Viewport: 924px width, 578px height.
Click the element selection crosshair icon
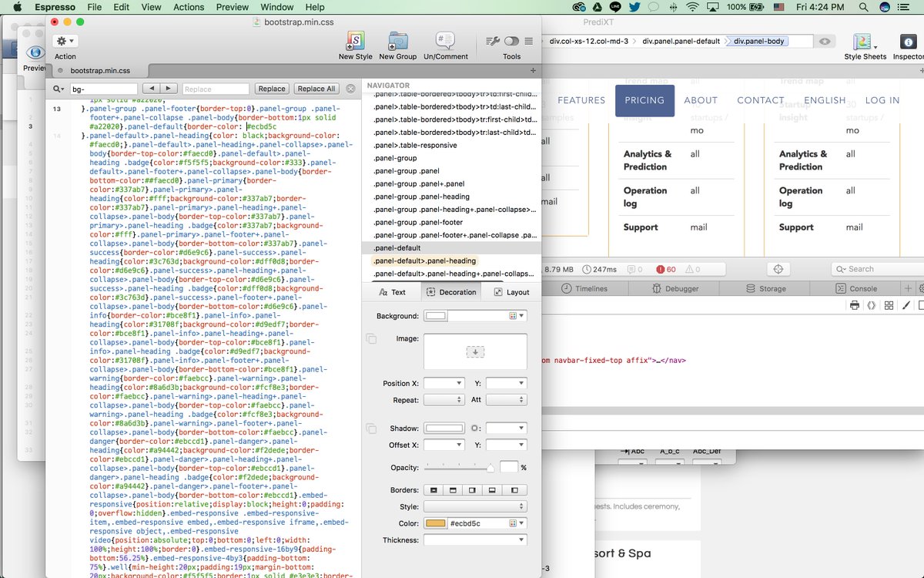click(778, 269)
